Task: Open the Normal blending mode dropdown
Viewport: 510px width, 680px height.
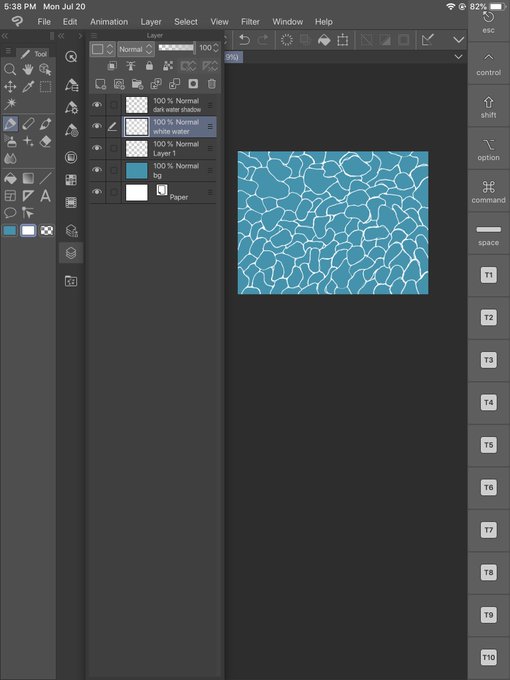Action: pos(136,49)
